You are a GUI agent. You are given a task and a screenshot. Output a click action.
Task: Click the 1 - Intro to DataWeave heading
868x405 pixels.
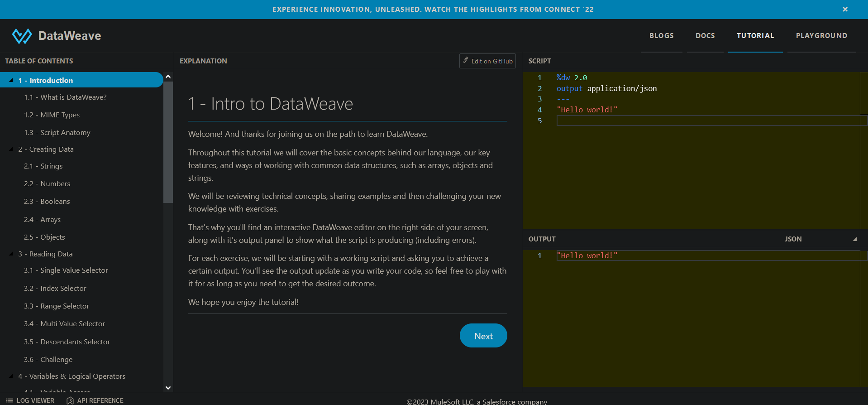(270, 104)
